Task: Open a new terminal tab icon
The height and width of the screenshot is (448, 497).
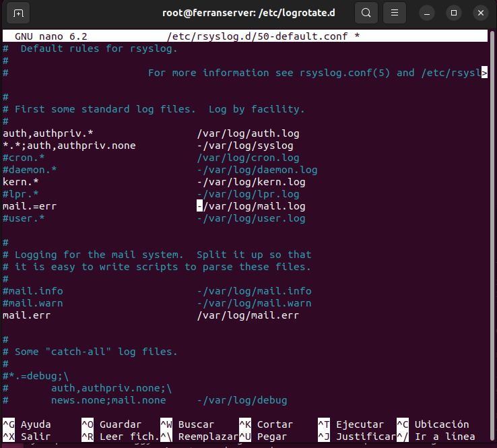Action: tap(18, 13)
